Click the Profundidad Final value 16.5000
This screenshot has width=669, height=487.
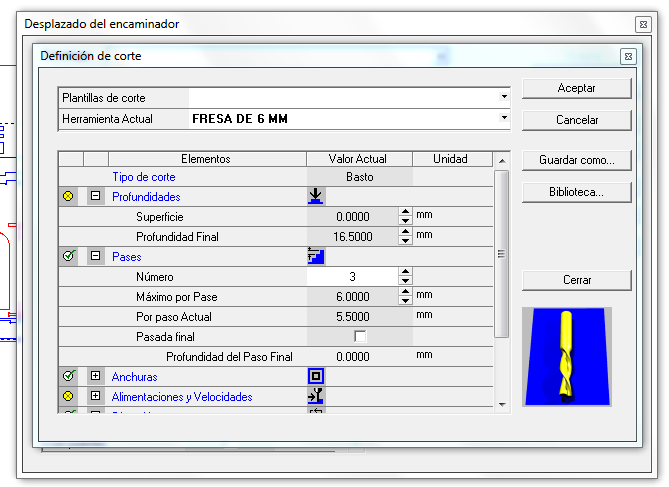click(353, 237)
